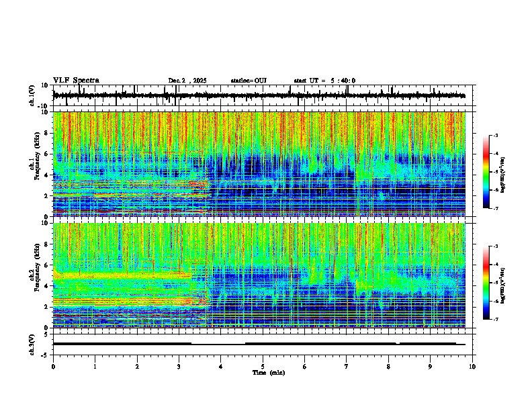Click time axis tick label "7"

pos(347,367)
